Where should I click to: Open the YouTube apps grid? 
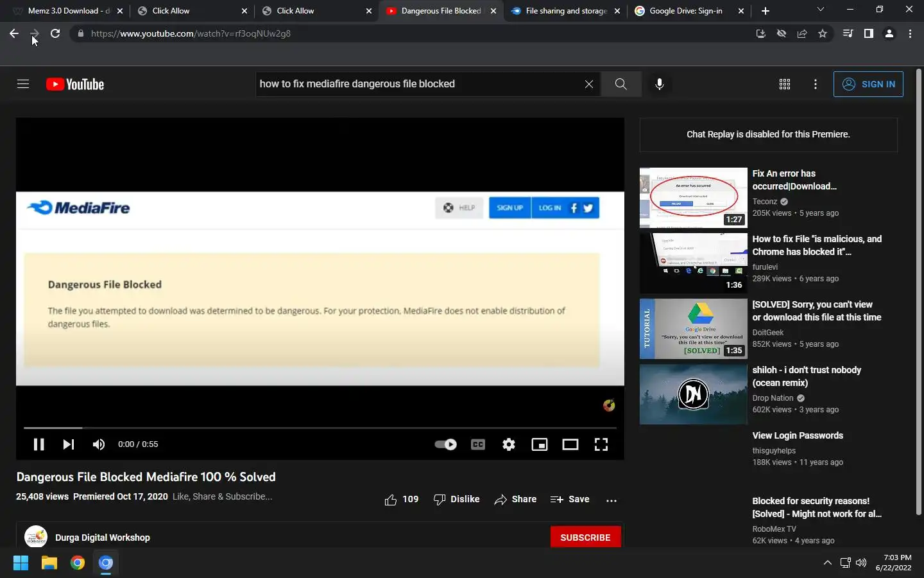point(784,84)
